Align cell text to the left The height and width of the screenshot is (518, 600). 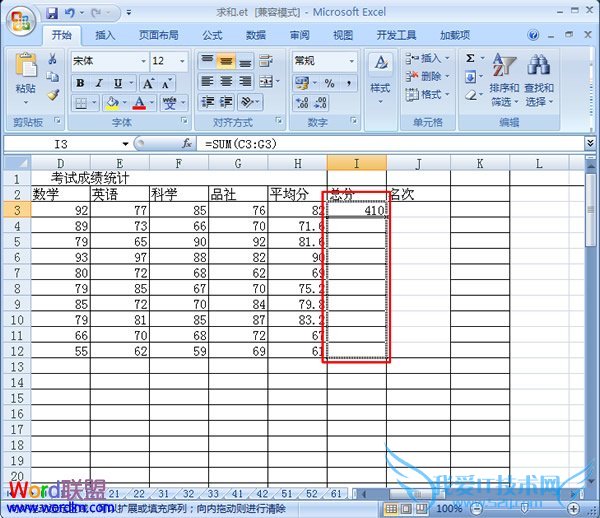point(207,81)
